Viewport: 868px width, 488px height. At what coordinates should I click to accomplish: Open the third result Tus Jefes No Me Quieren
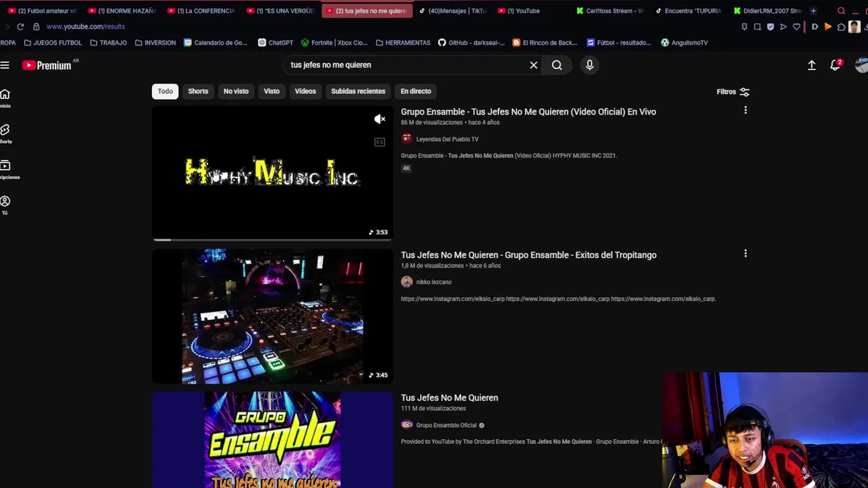(449, 398)
